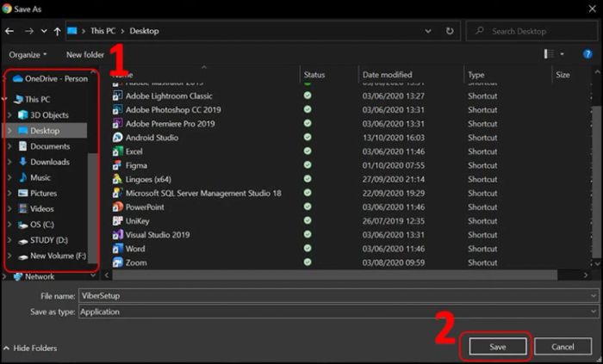
Task: Click the 13/10/2020 16:03 date cell
Action: pyautogui.click(x=394, y=138)
